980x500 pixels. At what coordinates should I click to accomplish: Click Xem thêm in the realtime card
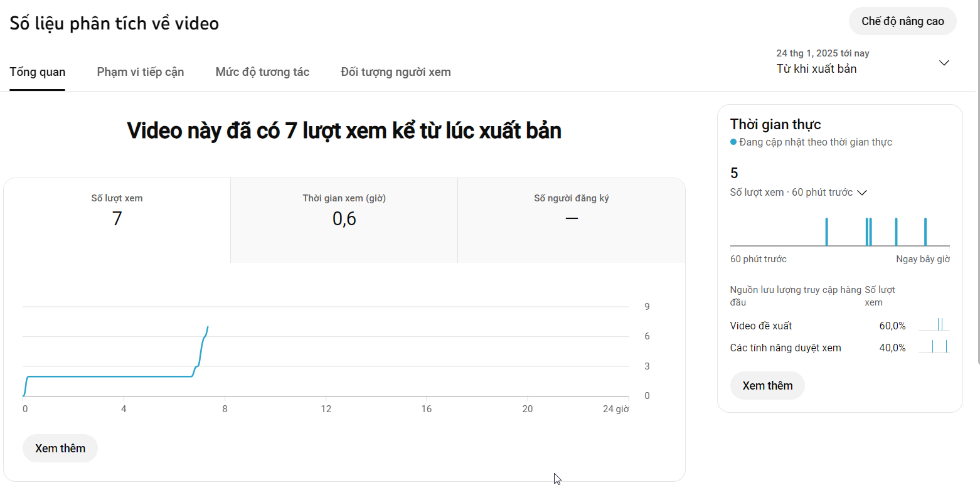tap(767, 385)
